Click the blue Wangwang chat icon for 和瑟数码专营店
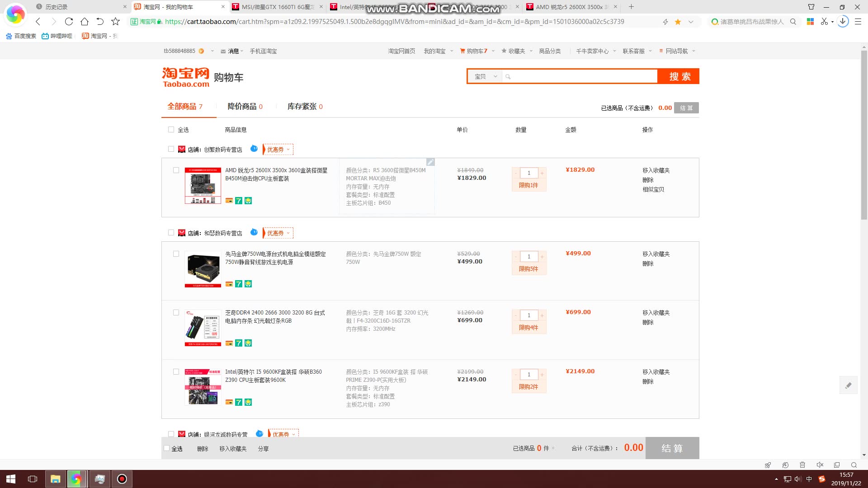 click(x=254, y=232)
